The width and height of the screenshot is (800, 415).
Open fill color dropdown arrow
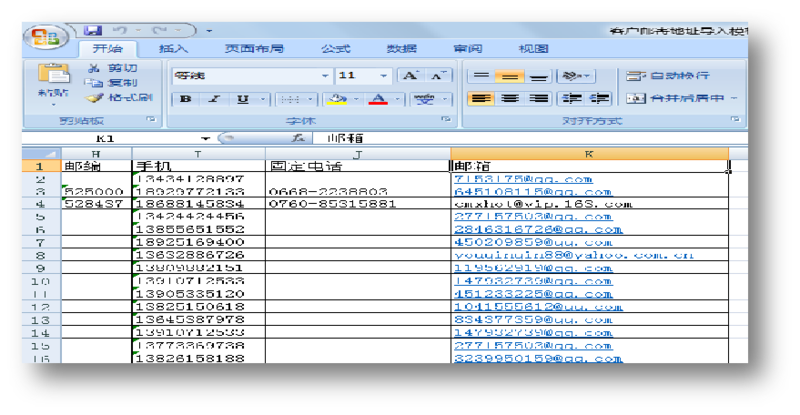point(356,99)
